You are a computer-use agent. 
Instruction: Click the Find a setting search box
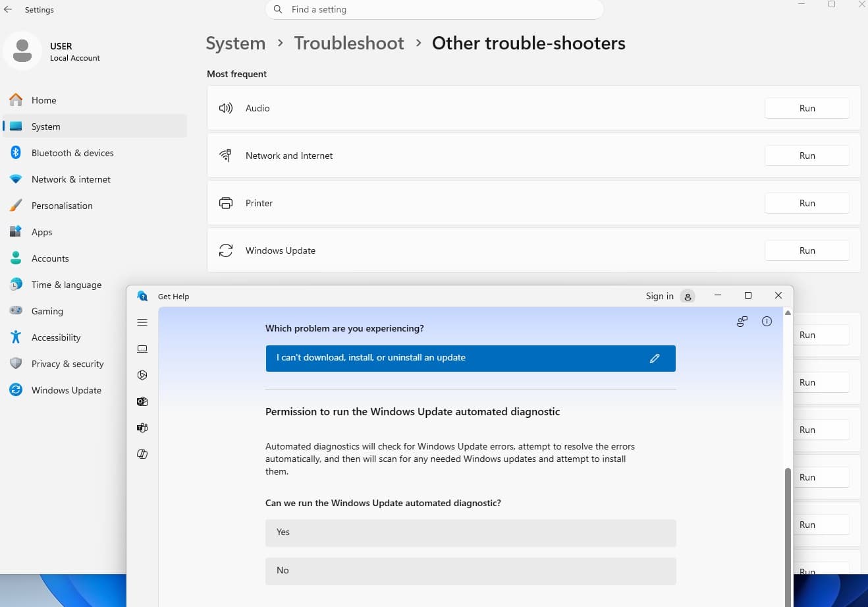pos(435,9)
